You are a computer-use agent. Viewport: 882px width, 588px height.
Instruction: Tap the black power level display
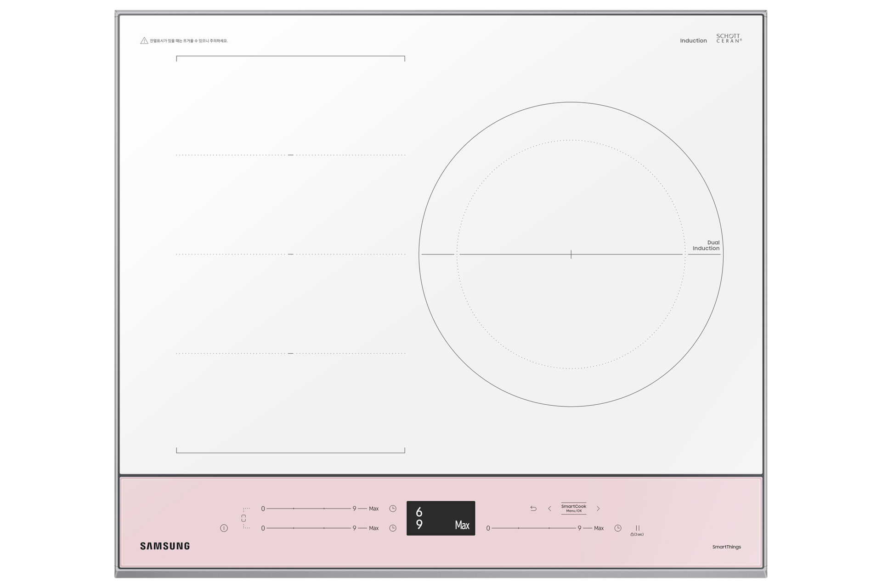[441, 518]
